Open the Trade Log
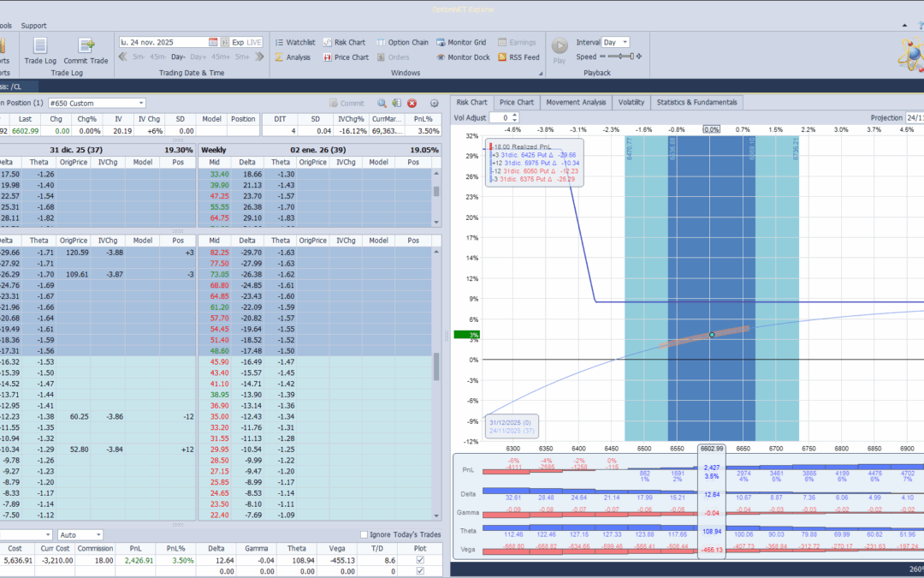 pos(40,51)
